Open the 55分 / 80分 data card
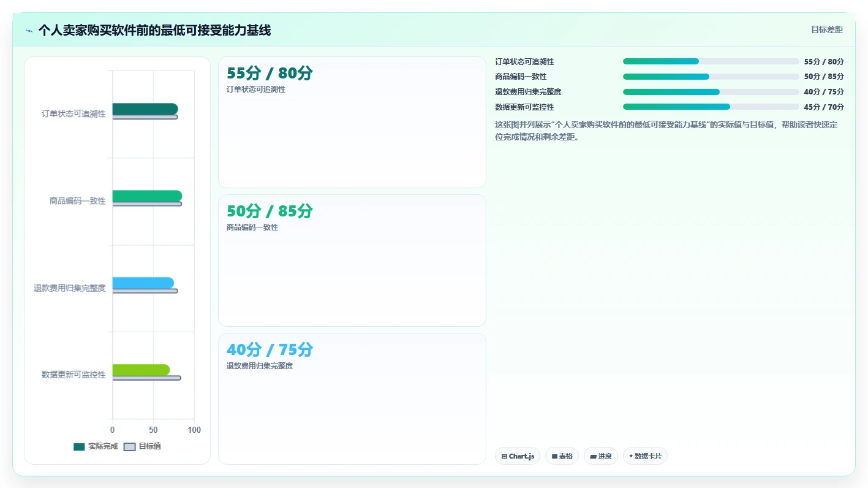Screen dimensions: 868x488 (x=352, y=123)
